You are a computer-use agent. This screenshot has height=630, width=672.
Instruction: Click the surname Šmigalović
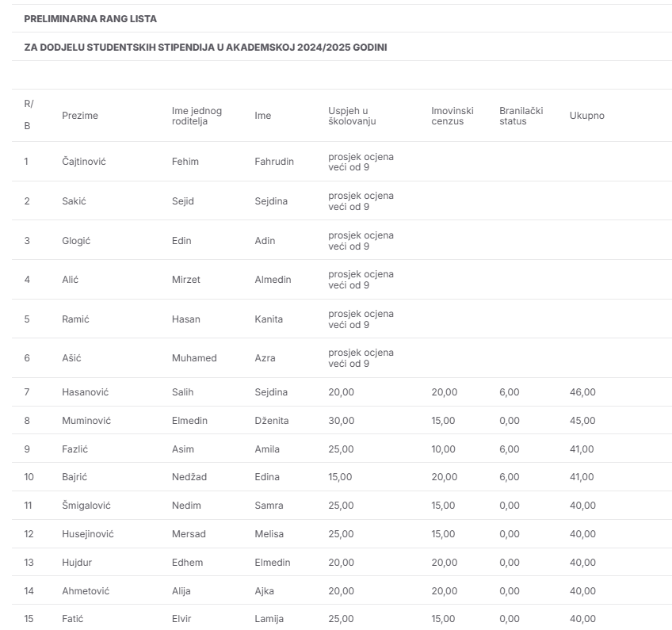click(86, 506)
